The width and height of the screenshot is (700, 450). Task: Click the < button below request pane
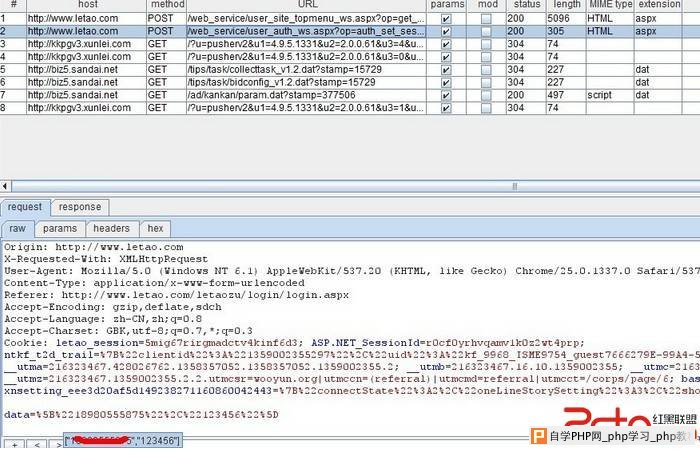[37, 444]
